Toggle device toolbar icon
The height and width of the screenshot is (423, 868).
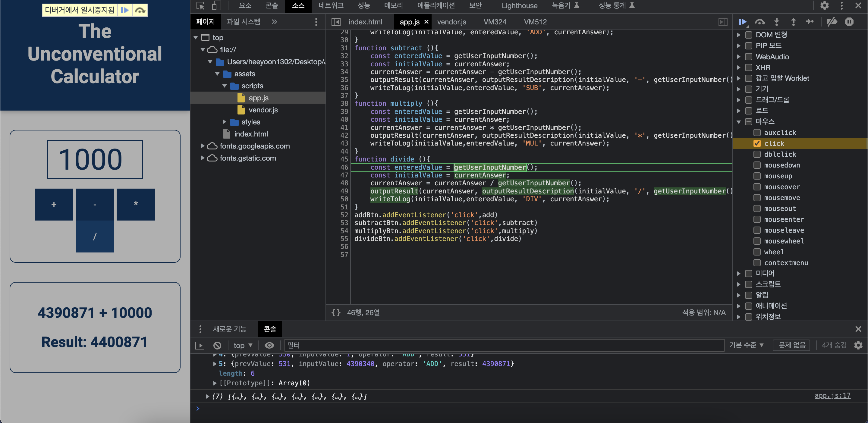(x=216, y=6)
